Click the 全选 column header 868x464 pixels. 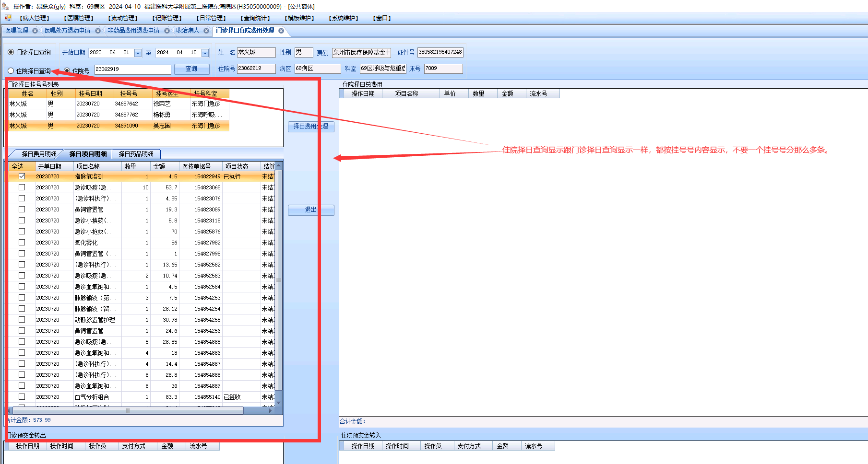pos(22,166)
